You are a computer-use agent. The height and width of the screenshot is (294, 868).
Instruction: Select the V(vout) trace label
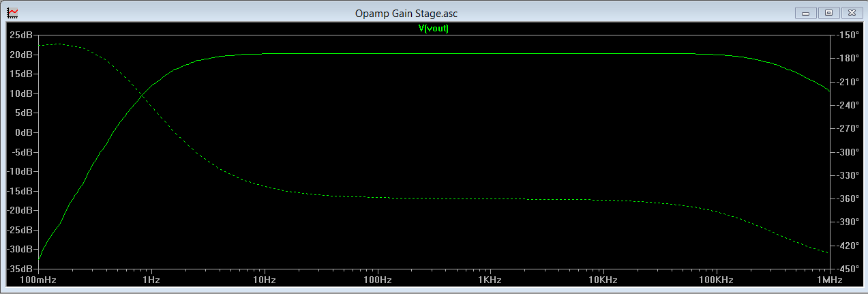(434, 29)
